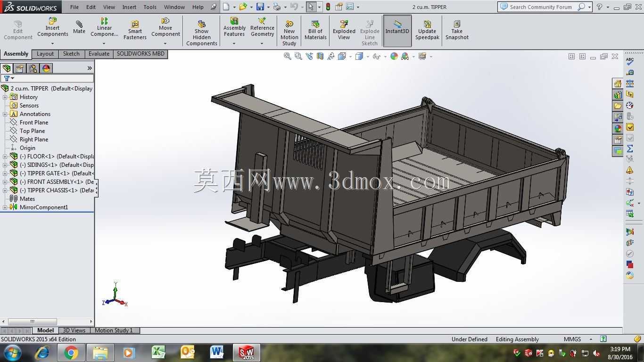Expand FRONT ASSEMBLY<1> component node

(x=5, y=182)
